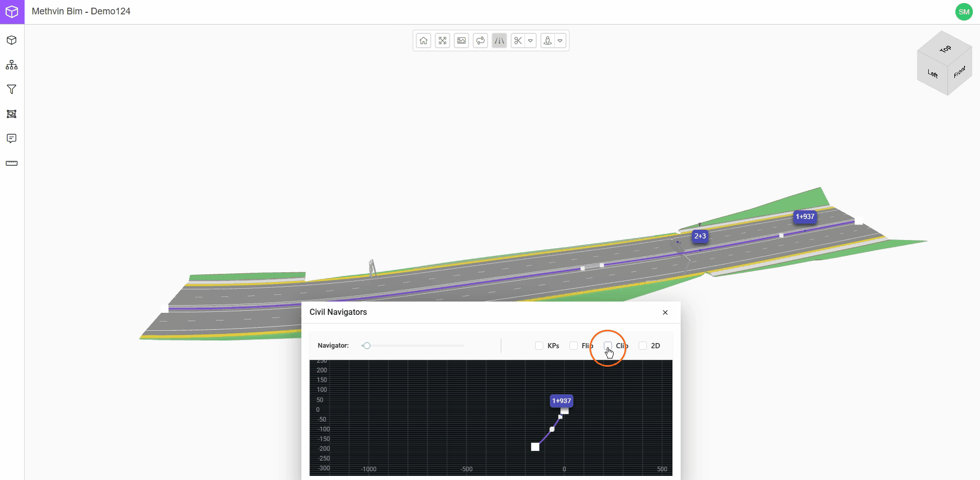Screen dimensions: 980x480
Task: Click the loop arrows toolbar icon
Action: click(480, 41)
